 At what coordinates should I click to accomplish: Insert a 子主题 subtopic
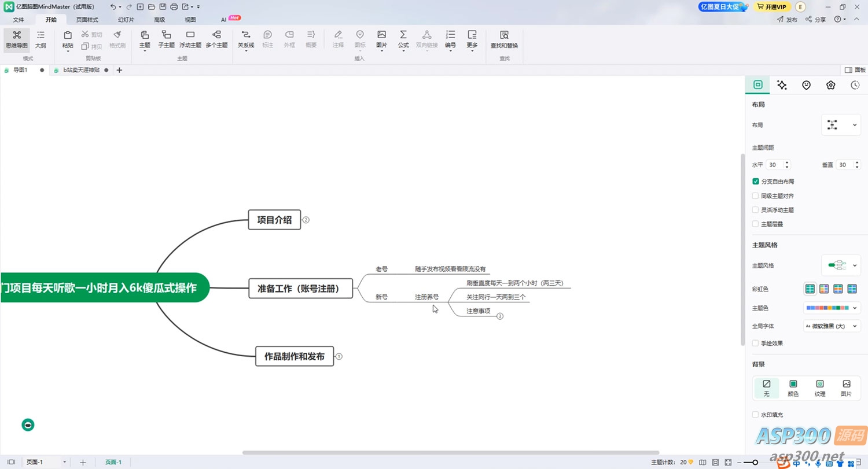166,39
